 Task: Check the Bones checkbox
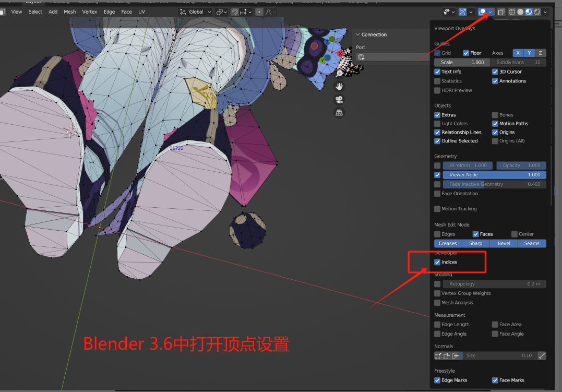(495, 115)
